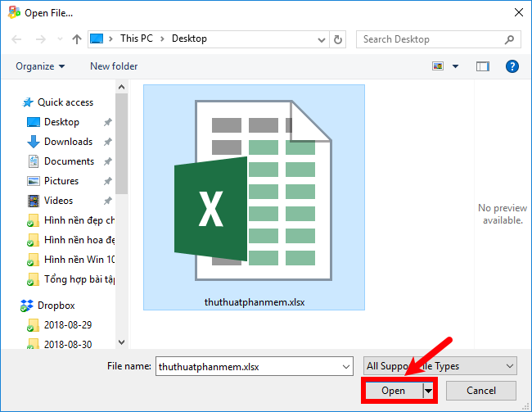The width and height of the screenshot is (532, 412).
Task: Click the thuthuatphanmem.xlsx file name label
Action: 255,302
